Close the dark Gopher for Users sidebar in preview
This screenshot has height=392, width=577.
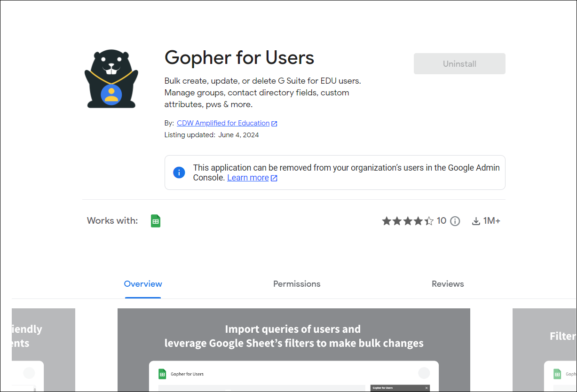click(x=427, y=388)
